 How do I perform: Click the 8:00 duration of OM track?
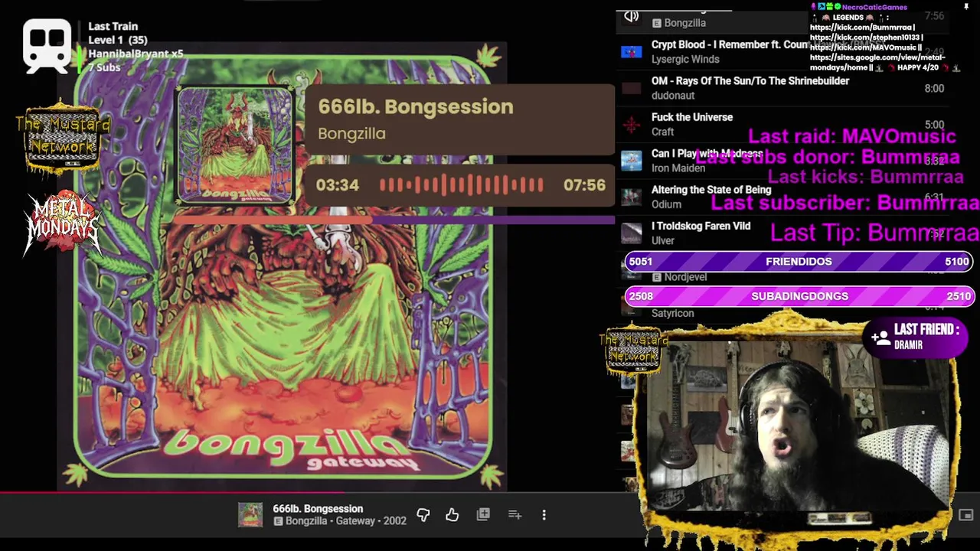point(934,88)
